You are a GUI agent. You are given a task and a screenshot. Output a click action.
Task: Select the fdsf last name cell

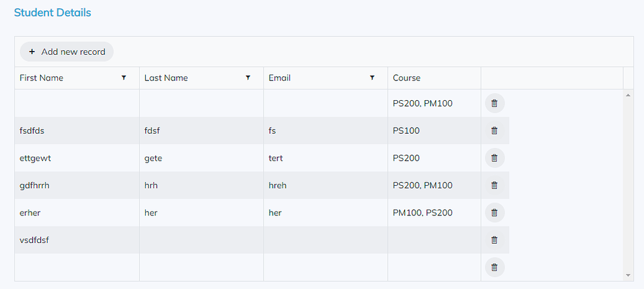coord(202,131)
